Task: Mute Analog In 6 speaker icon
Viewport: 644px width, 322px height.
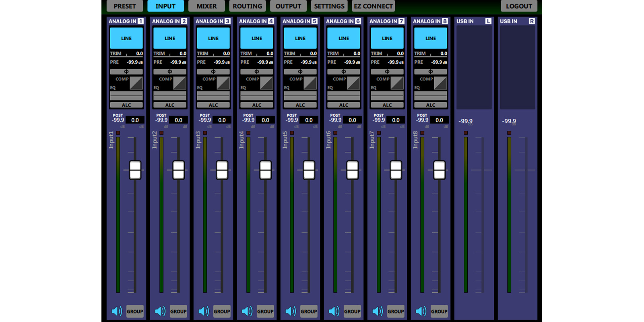Action: (x=334, y=311)
